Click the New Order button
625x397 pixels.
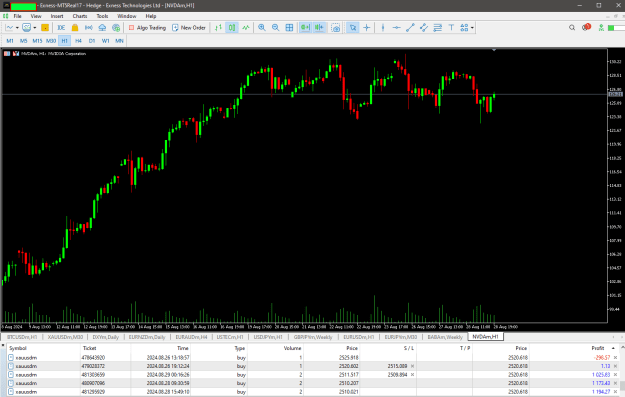point(189,28)
